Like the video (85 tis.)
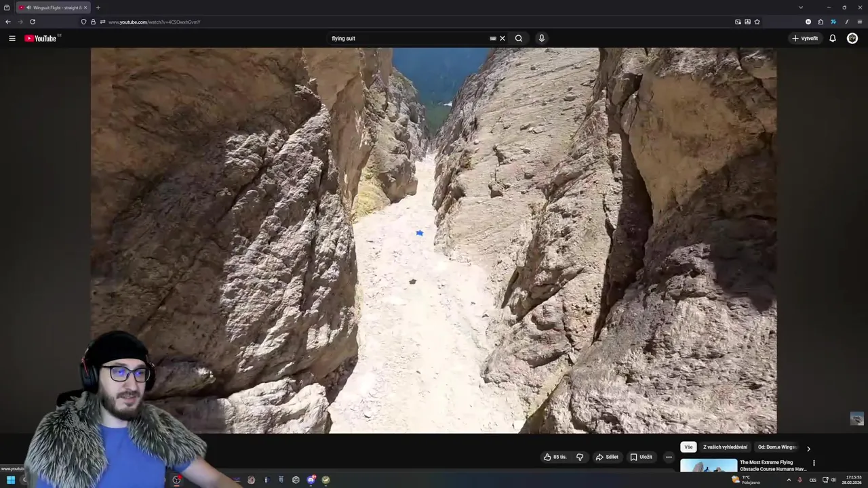 pyautogui.click(x=555, y=457)
